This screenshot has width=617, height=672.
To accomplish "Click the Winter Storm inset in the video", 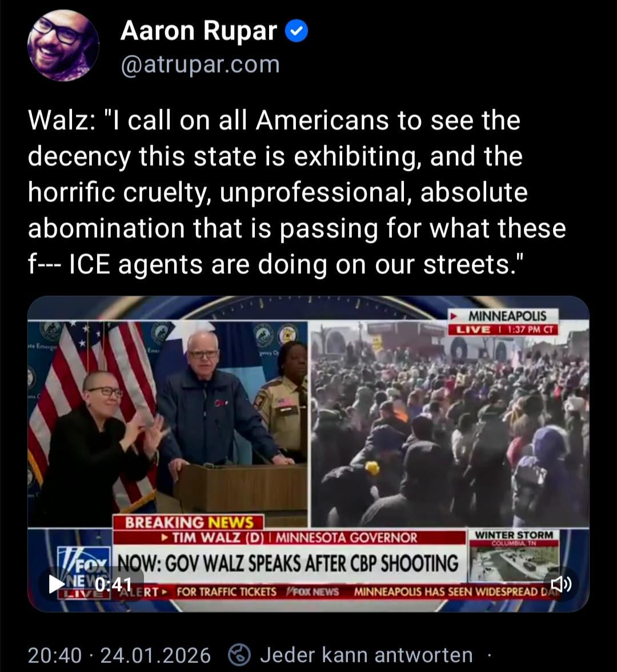I will pyautogui.click(x=514, y=556).
